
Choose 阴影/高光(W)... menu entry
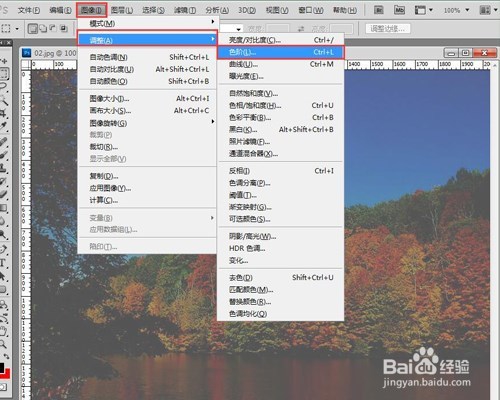coord(281,236)
